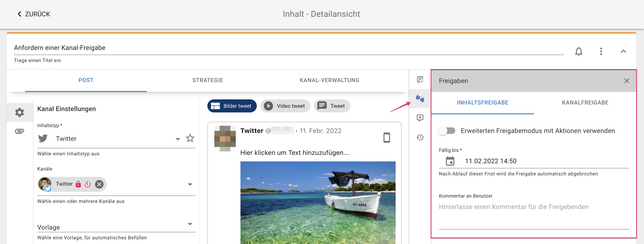Open the three-dot more options menu
644x244 pixels.
pos(601,51)
